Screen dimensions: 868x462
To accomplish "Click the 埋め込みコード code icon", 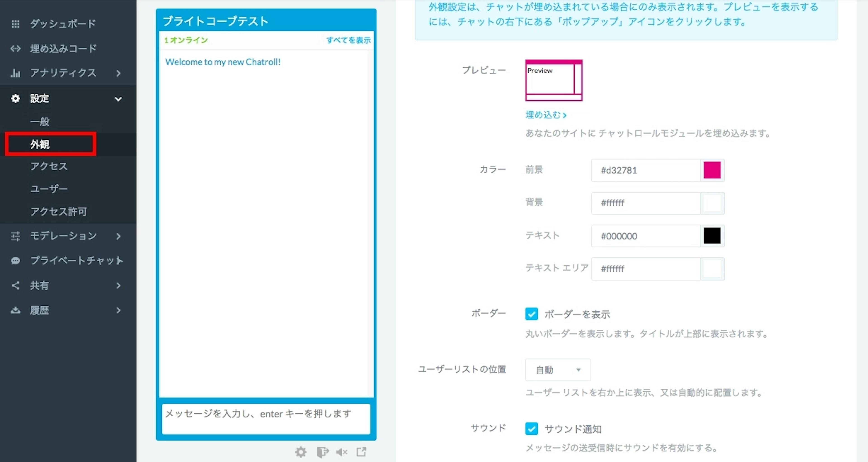I will pyautogui.click(x=16, y=49).
